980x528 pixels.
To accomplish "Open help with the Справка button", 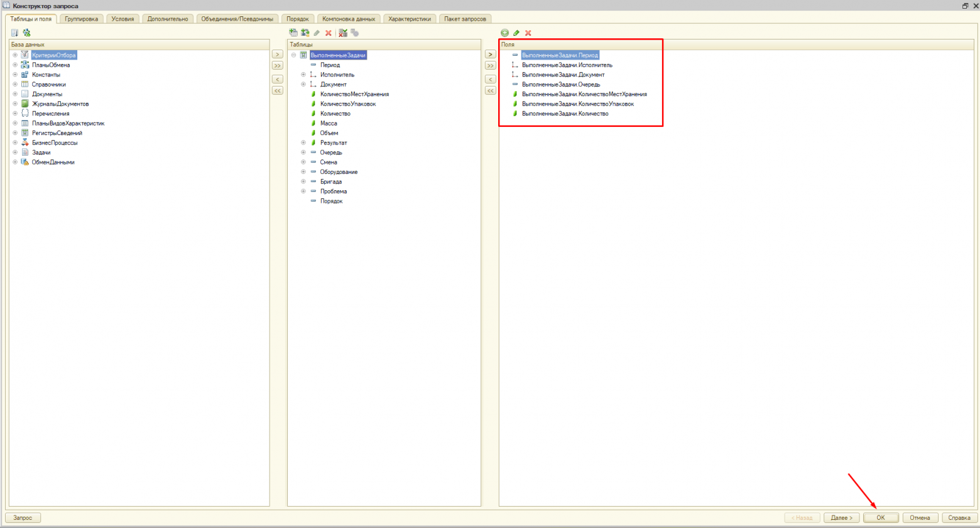I will (x=959, y=518).
